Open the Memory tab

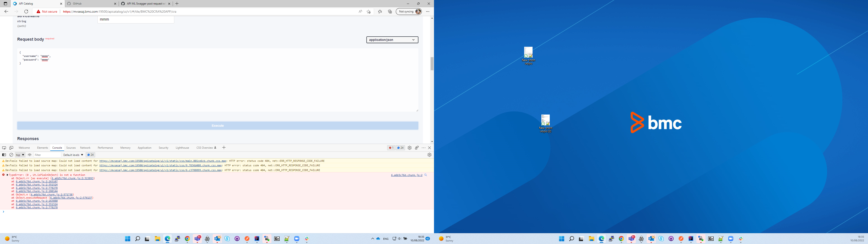tap(125, 148)
